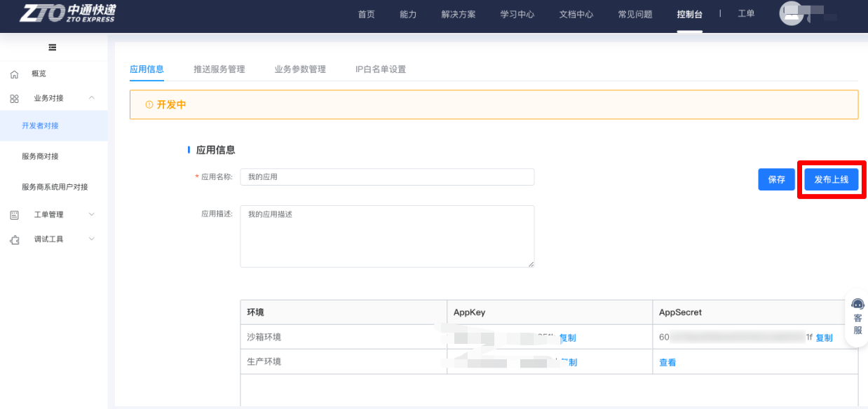Viewport: 868px width, 409px height.
Task: Click the user avatar in the header
Action: (792, 13)
